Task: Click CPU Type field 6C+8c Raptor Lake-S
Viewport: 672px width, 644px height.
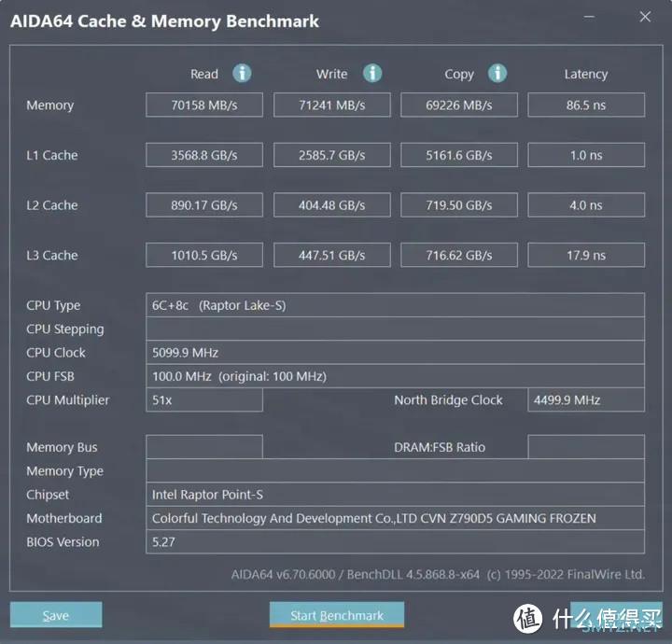Action: 395,305
